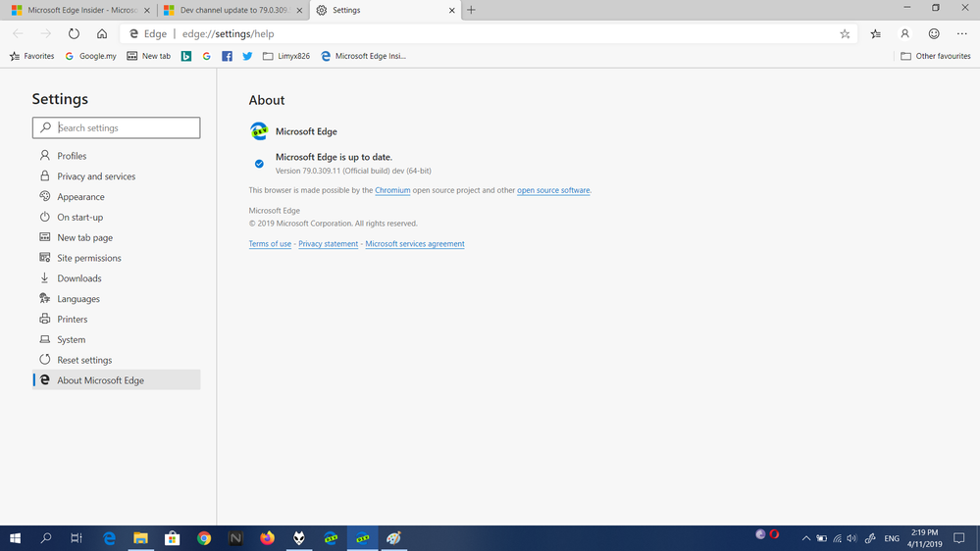Image resolution: width=980 pixels, height=551 pixels.
Task: Launch legacy Edge from the taskbar
Action: pos(109,538)
